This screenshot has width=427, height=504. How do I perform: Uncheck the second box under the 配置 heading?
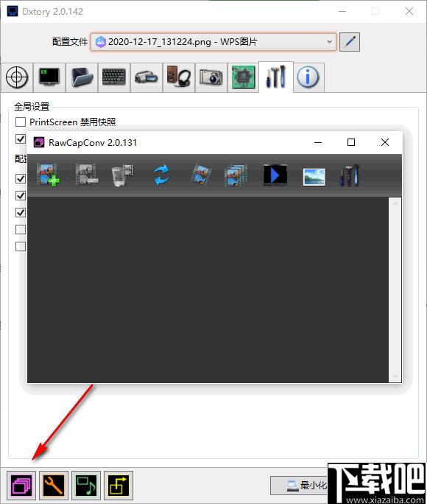21,195
